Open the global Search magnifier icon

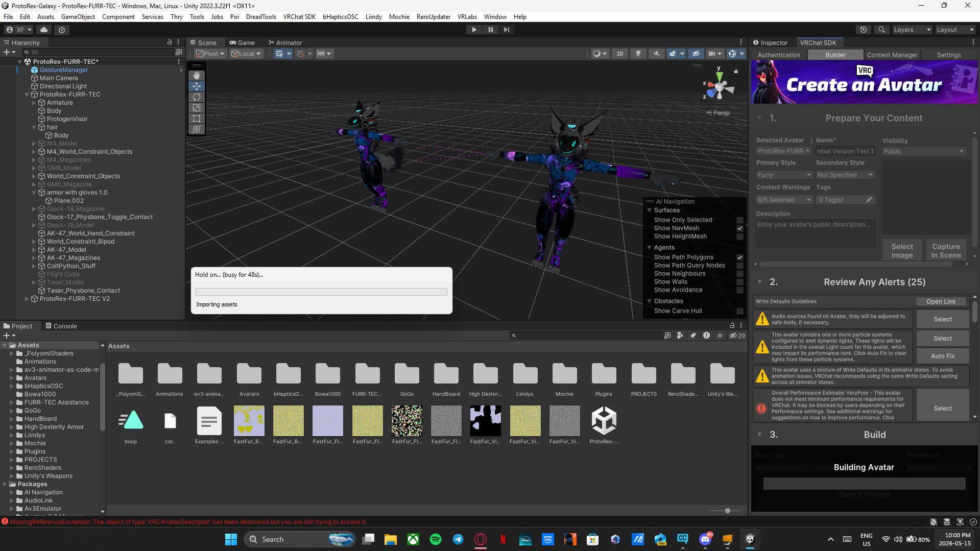point(881,30)
